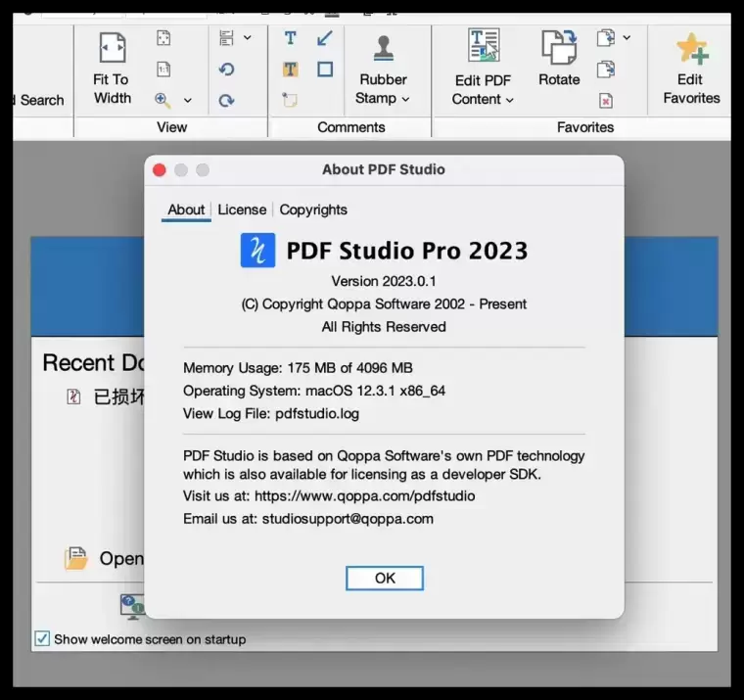Open the pdfstudio.log log file link
This screenshot has height=700, width=744.
click(x=317, y=414)
